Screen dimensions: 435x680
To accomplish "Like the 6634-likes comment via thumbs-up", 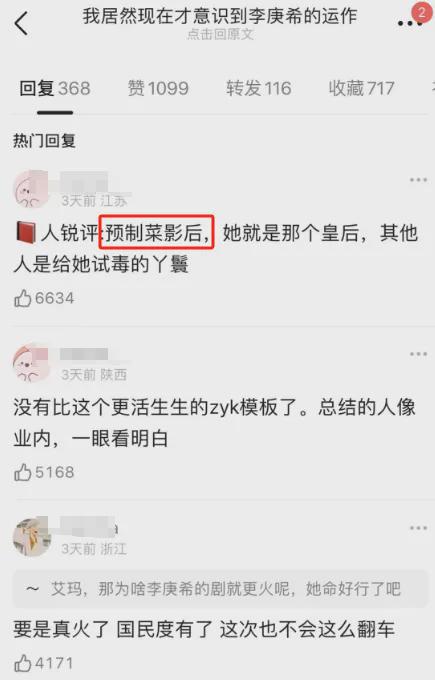I will pos(22,298).
